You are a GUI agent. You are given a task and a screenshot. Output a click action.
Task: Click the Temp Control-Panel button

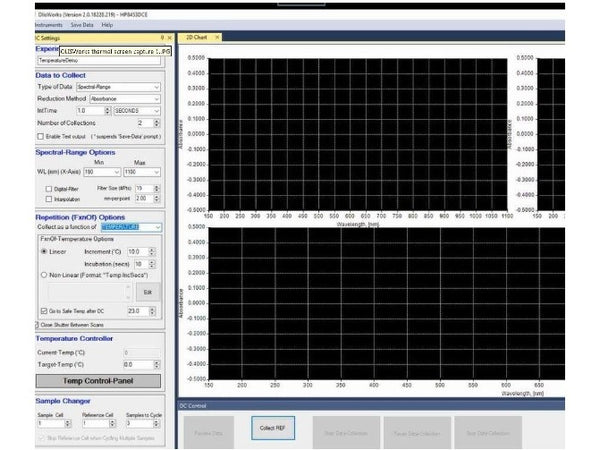point(98,381)
